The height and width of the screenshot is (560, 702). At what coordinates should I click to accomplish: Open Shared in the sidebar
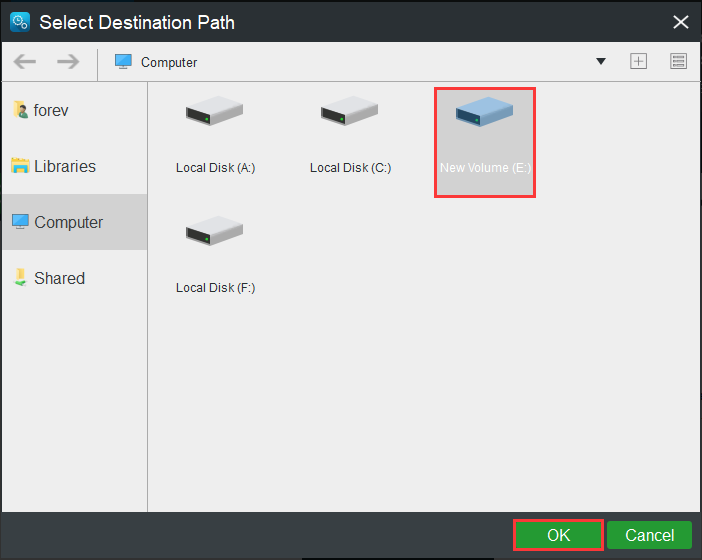pos(59,278)
